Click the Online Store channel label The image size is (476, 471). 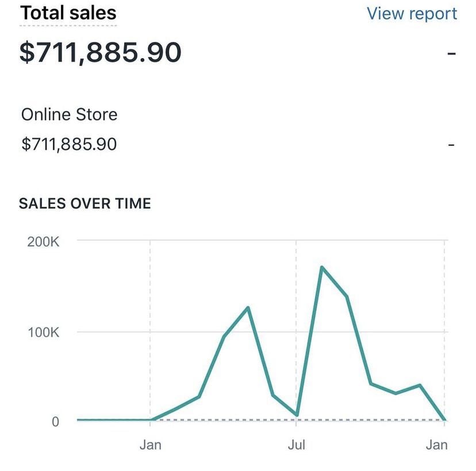coord(69,114)
